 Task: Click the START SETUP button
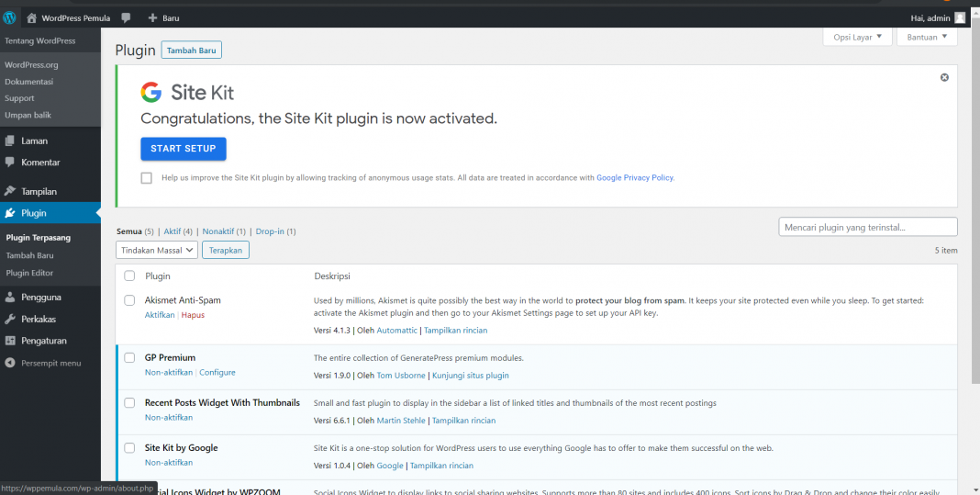pyautogui.click(x=184, y=149)
